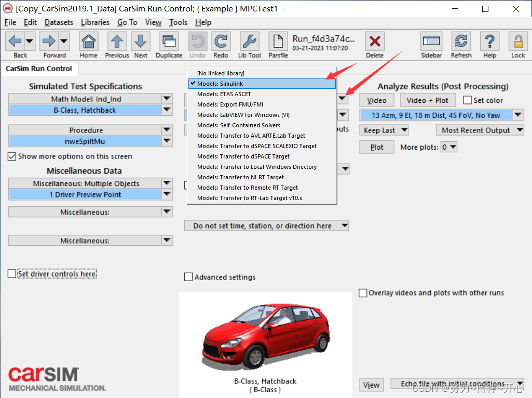The height and width of the screenshot is (398, 532).
Task: Open the File menu
Action: coord(10,22)
